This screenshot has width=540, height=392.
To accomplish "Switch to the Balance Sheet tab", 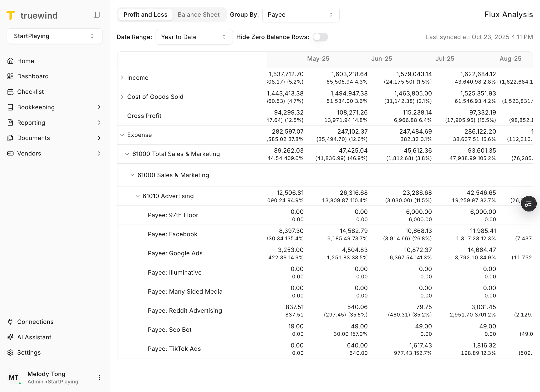I will [x=199, y=15].
